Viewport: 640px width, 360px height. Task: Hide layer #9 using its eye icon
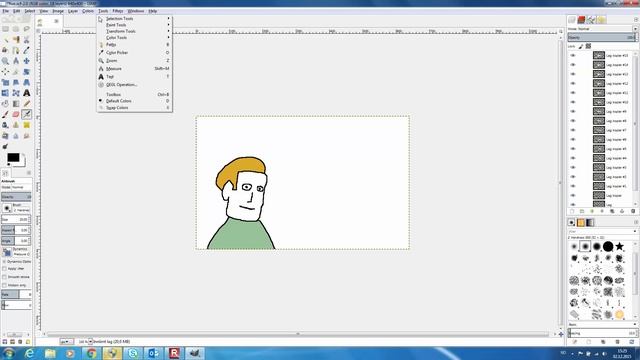click(x=573, y=111)
